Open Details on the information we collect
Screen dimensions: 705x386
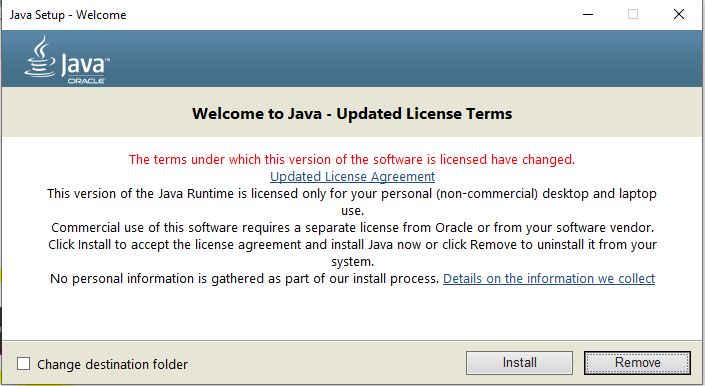[x=549, y=279]
